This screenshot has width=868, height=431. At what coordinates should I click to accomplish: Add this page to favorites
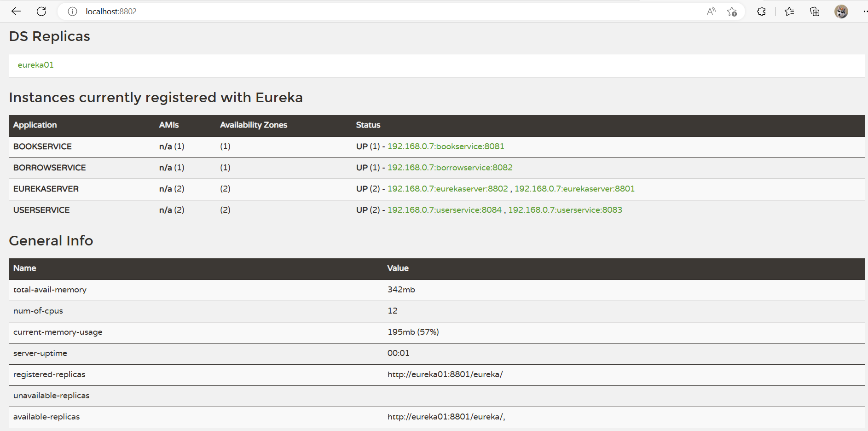tap(732, 12)
